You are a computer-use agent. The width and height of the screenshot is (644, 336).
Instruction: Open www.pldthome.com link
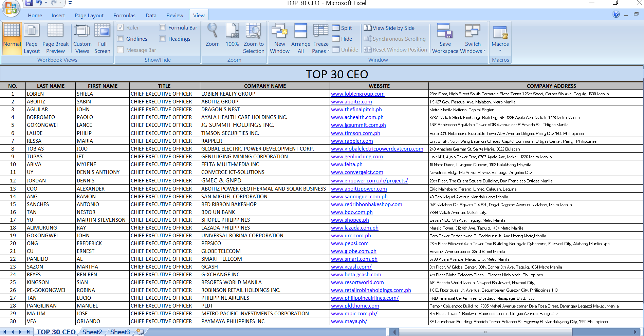pos(355,306)
